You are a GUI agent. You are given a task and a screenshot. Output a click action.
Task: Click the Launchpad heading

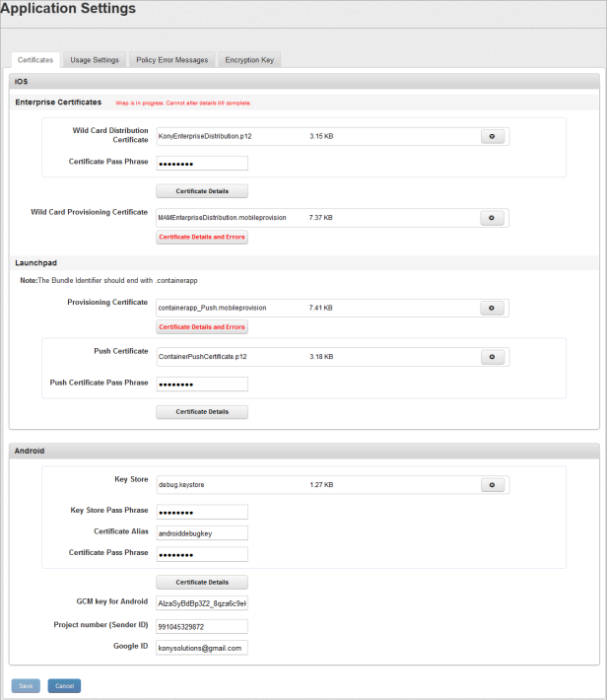[x=35, y=263]
